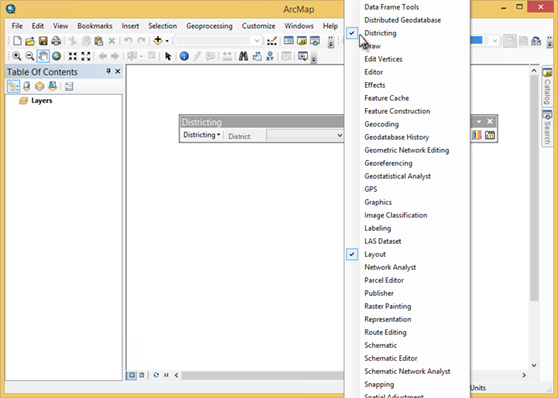Open the Districting dropdown menu
The height and width of the screenshot is (398, 558).
pyautogui.click(x=201, y=135)
